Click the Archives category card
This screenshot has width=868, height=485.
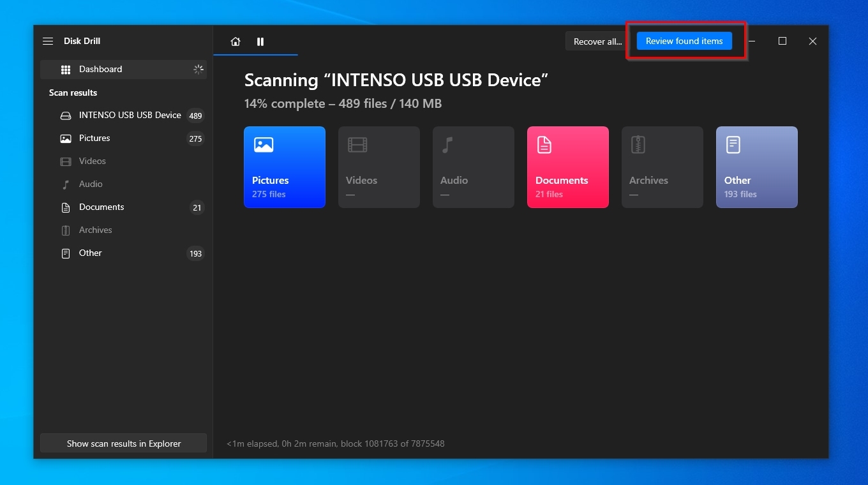662,167
